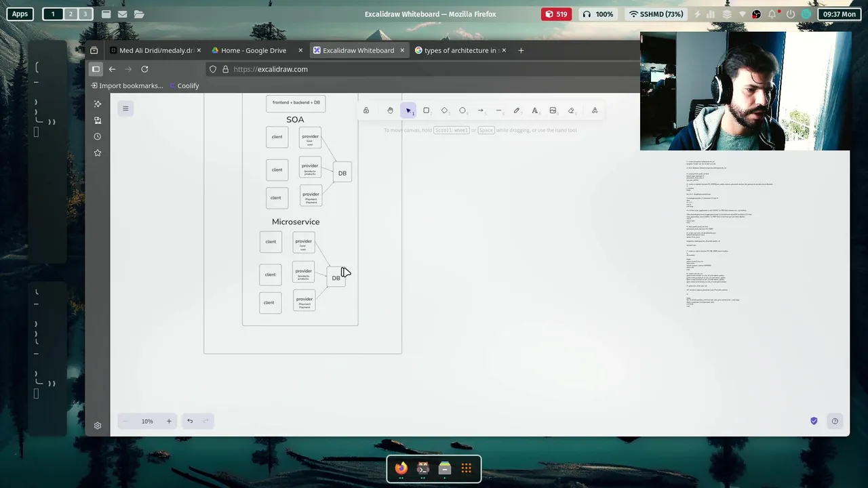Click the SSHMD Wi-Fi indicator
The width and height of the screenshot is (868, 488).
(x=656, y=14)
